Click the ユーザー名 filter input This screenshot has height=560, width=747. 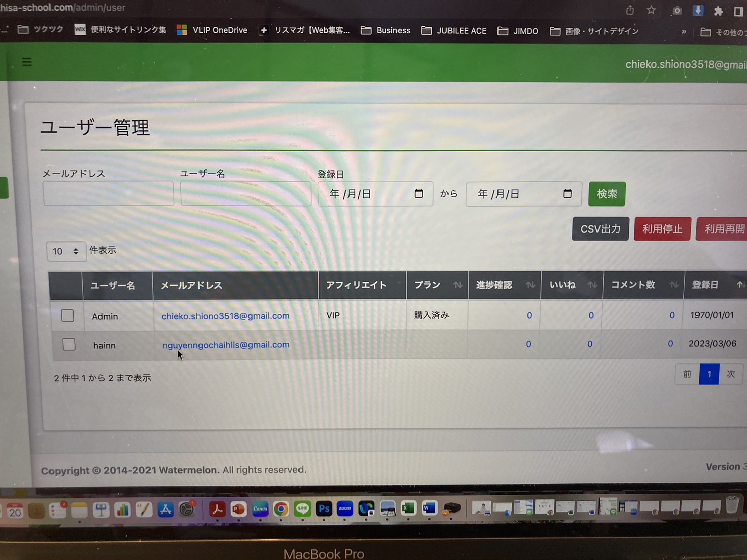245,193
